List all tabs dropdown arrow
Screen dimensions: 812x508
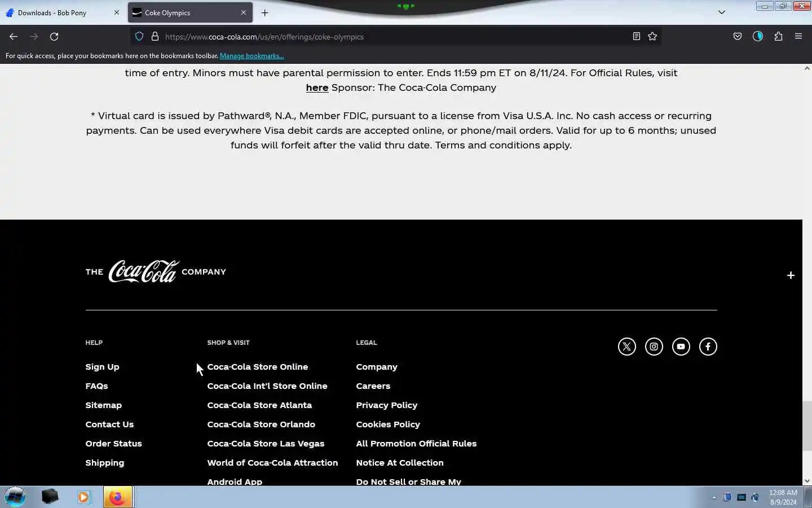click(x=721, y=12)
